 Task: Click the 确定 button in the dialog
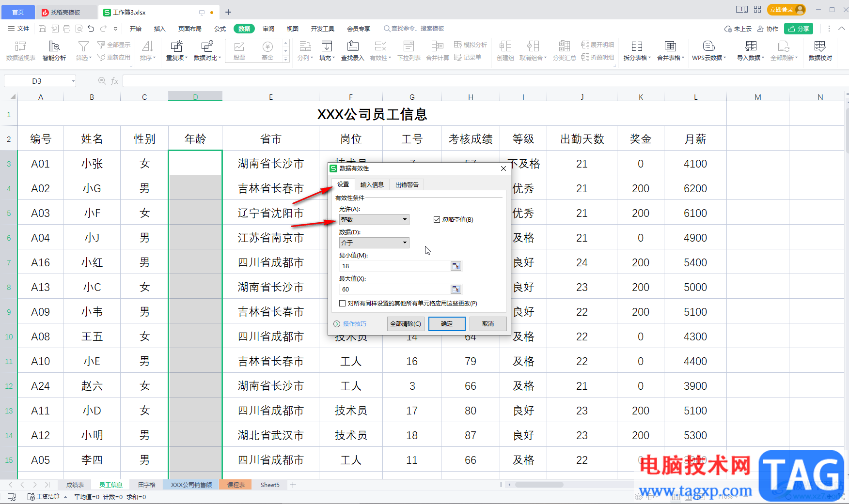coord(446,324)
